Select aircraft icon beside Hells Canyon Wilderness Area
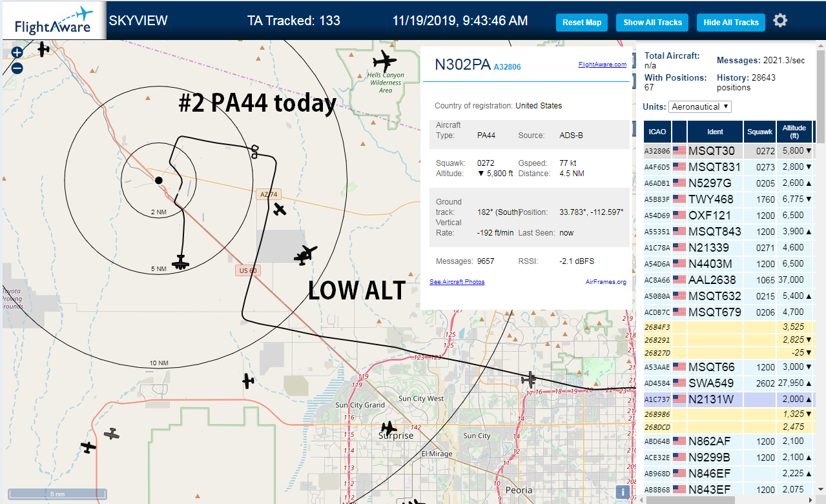826x504 pixels. tap(385, 62)
